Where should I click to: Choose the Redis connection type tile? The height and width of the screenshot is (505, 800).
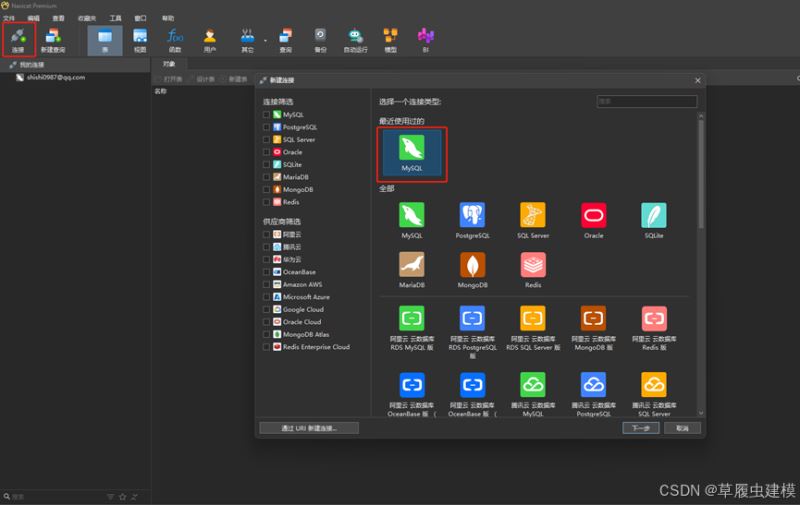click(x=533, y=270)
